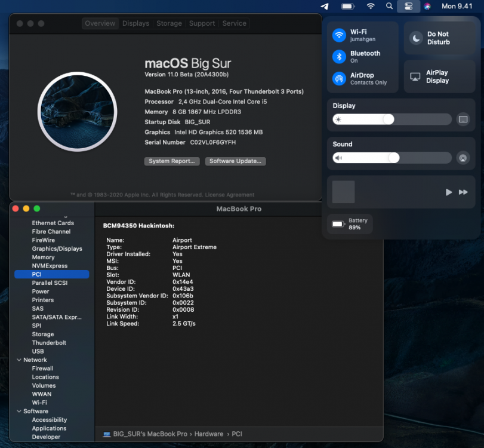Image resolution: width=484 pixels, height=448 pixels.
Task: Select Volumes under Network
Action: pyautogui.click(x=44, y=386)
